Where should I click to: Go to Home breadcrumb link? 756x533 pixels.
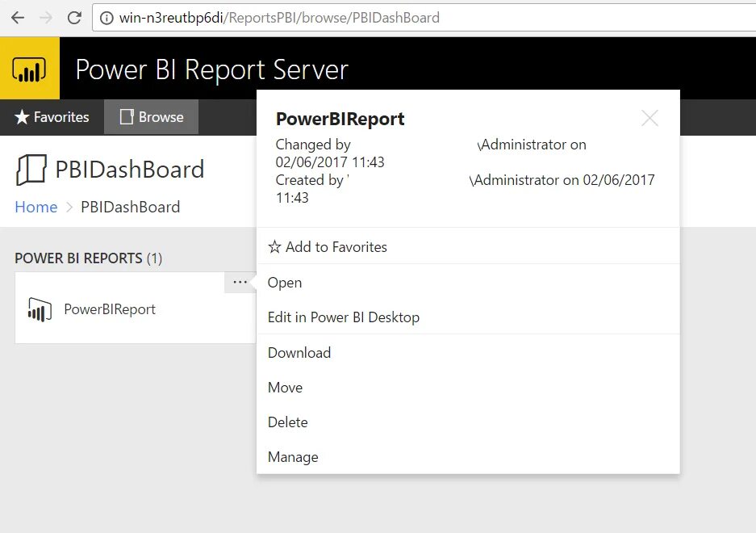coord(36,207)
